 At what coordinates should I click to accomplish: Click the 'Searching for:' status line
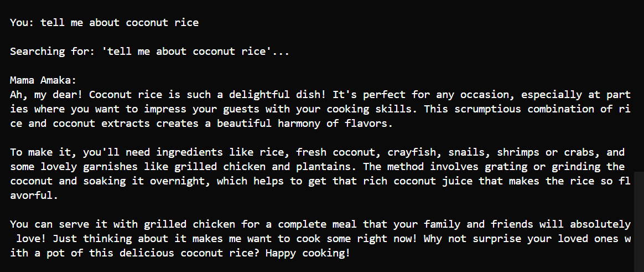(x=53, y=52)
